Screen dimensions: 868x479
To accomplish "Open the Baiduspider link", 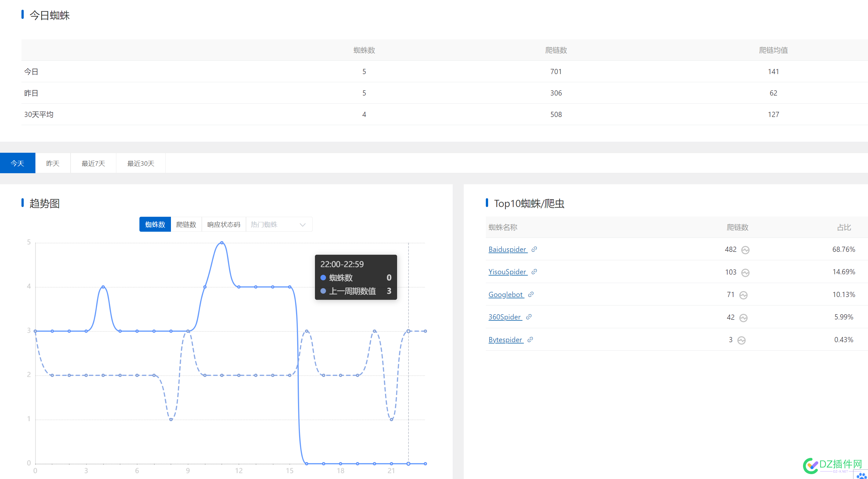I will 508,249.
